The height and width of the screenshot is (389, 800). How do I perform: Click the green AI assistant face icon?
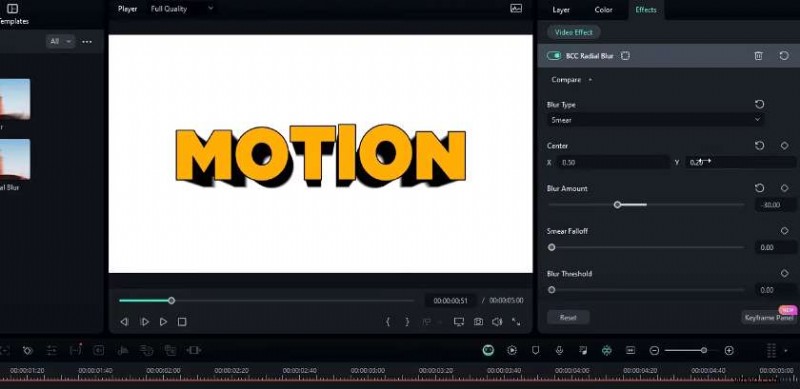(x=489, y=350)
